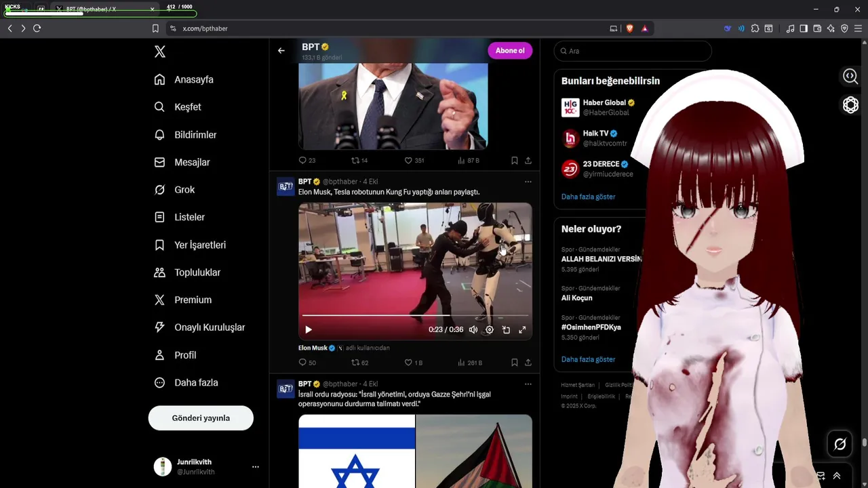Open Anasayfa from the sidebar
The image size is (868, 488).
pos(184,79)
